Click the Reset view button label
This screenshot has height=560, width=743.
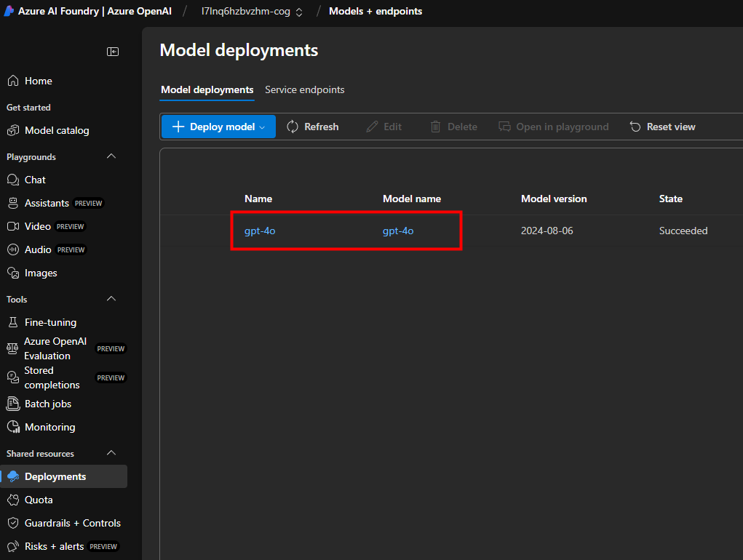pos(671,127)
